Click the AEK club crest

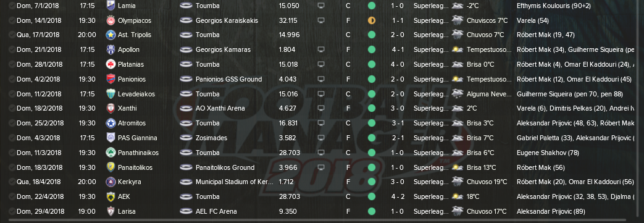click(x=110, y=196)
